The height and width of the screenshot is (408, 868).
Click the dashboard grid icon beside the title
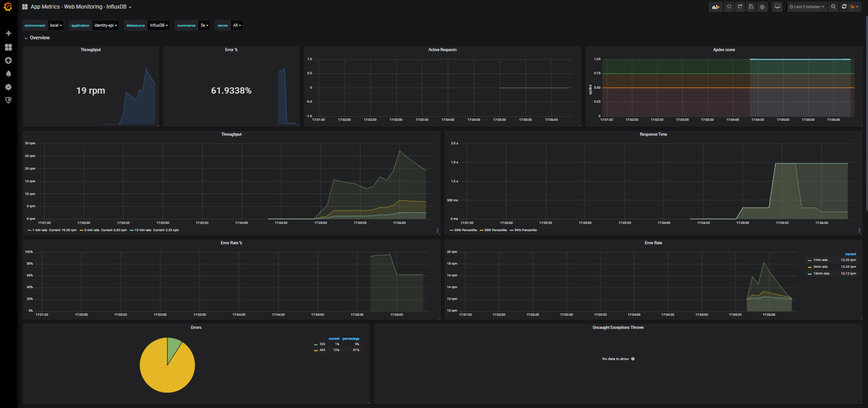tap(25, 7)
